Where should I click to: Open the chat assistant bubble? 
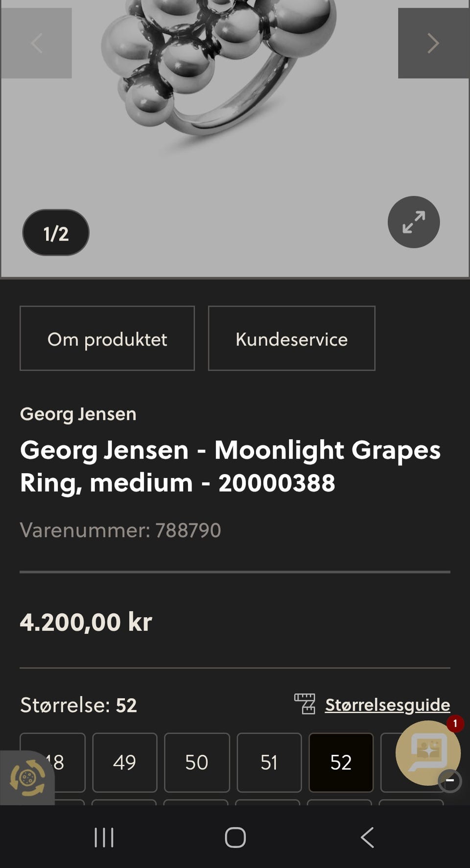(427, 751)
